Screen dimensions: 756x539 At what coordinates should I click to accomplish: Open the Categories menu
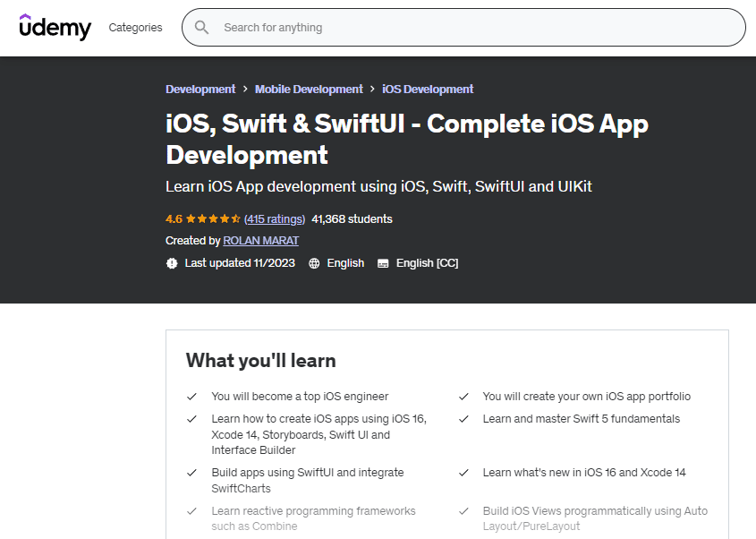coord(135,28)
